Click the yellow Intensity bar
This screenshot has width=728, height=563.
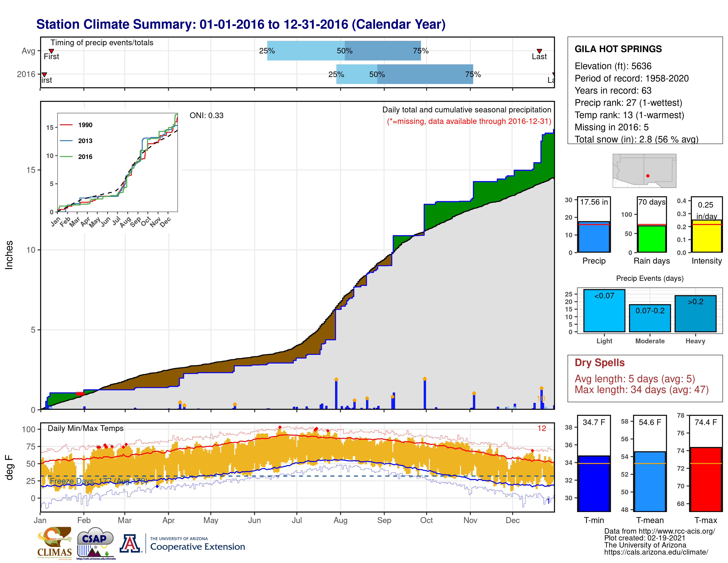click(x=707, y=236)
